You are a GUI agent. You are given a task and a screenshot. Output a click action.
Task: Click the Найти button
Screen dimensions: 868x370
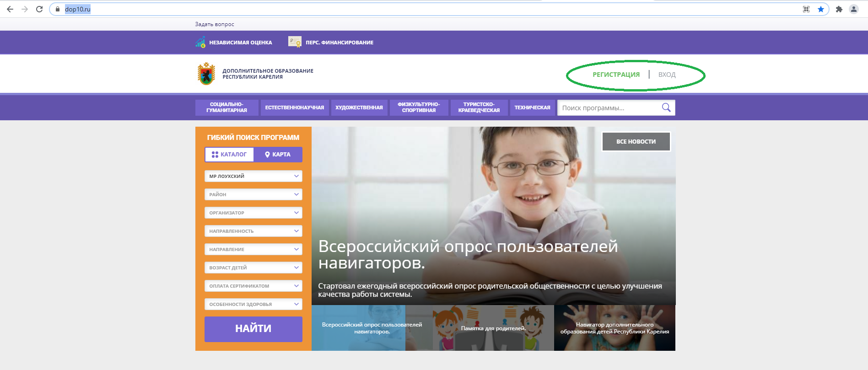coord(253,329)
